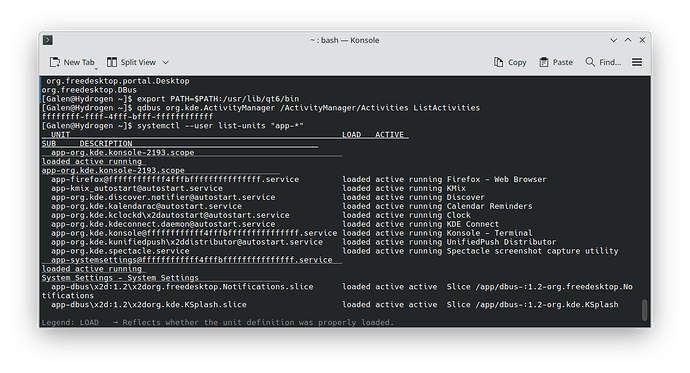Click the Konsole terminal icon in title bar

[x=48, y=40]
